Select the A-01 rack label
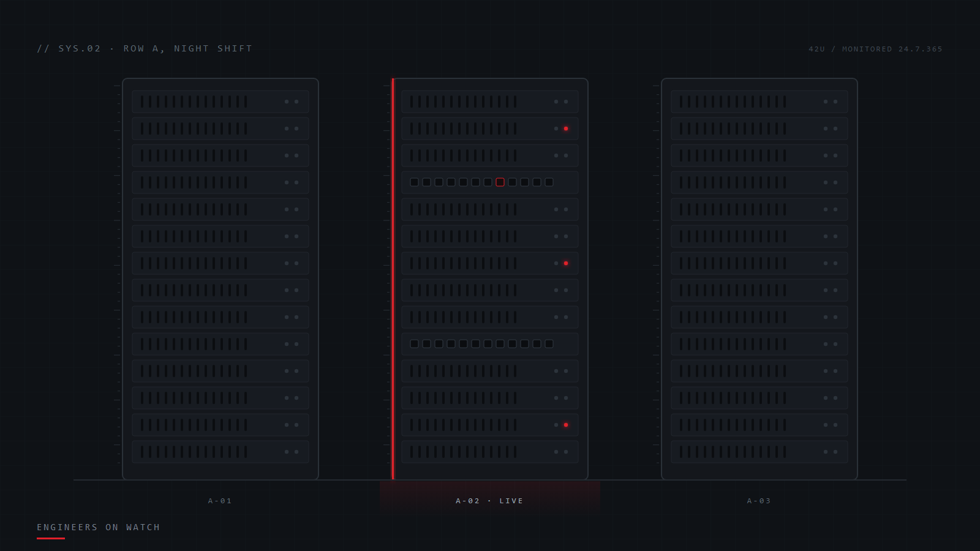 coord(220,501)
